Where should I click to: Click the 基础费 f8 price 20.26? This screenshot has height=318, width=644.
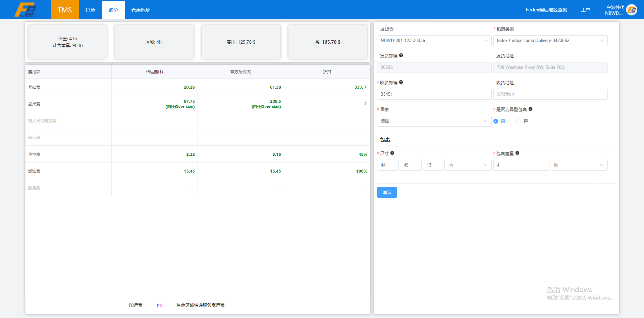189,87
